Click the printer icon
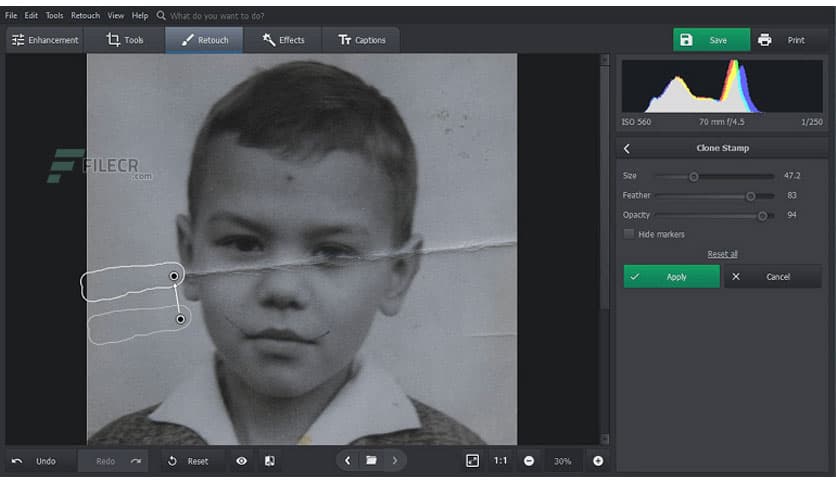 765,40
